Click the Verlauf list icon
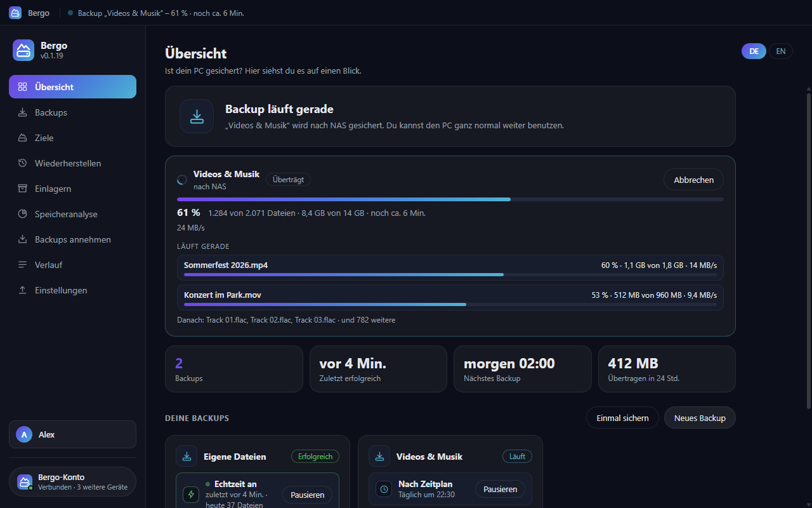Viewport: 812px width, 508px height. click(x=22, y=265)
